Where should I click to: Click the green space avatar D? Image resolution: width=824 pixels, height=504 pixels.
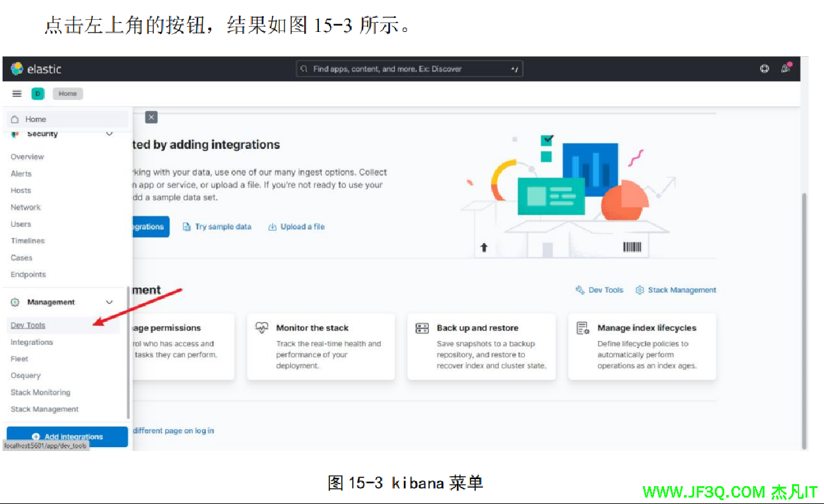[x=38, y=94]
